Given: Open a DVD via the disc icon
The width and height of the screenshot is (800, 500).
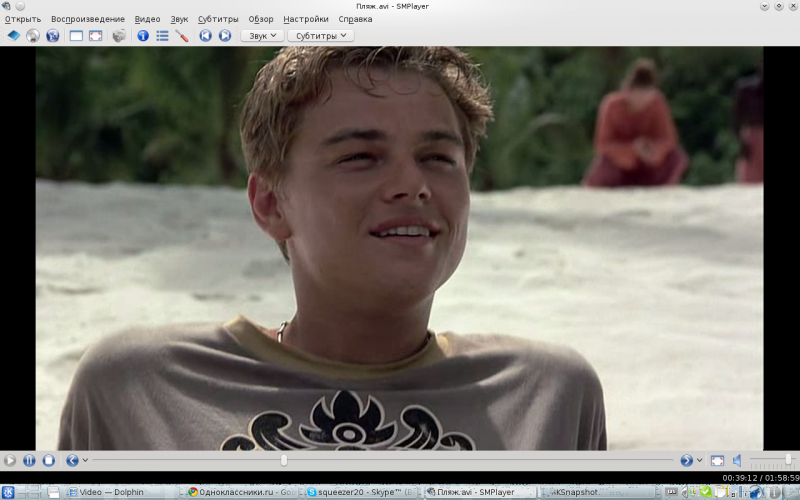Looking at the screenshot, I should tap(33, 36).
